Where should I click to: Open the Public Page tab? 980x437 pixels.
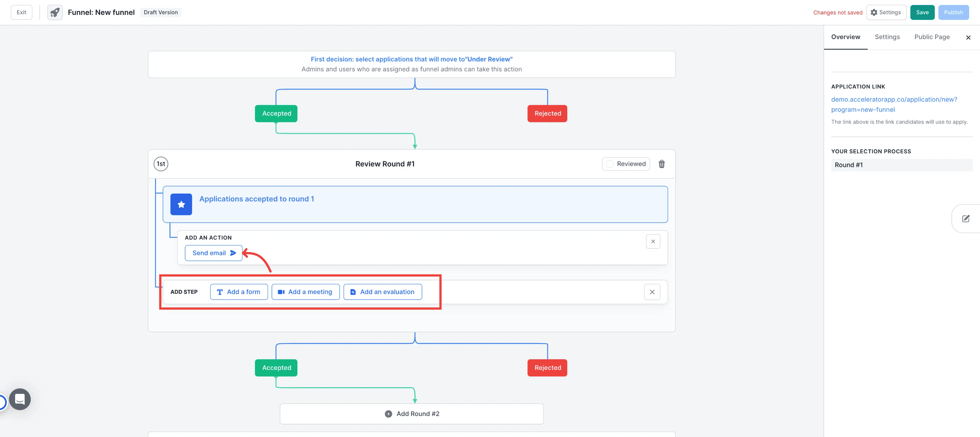click(x=932, y=37)
